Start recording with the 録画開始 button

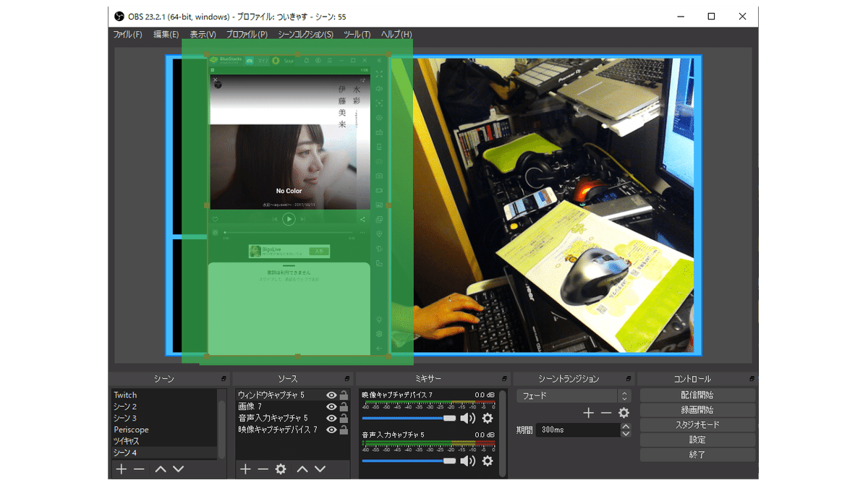click(x=697, y=410)
